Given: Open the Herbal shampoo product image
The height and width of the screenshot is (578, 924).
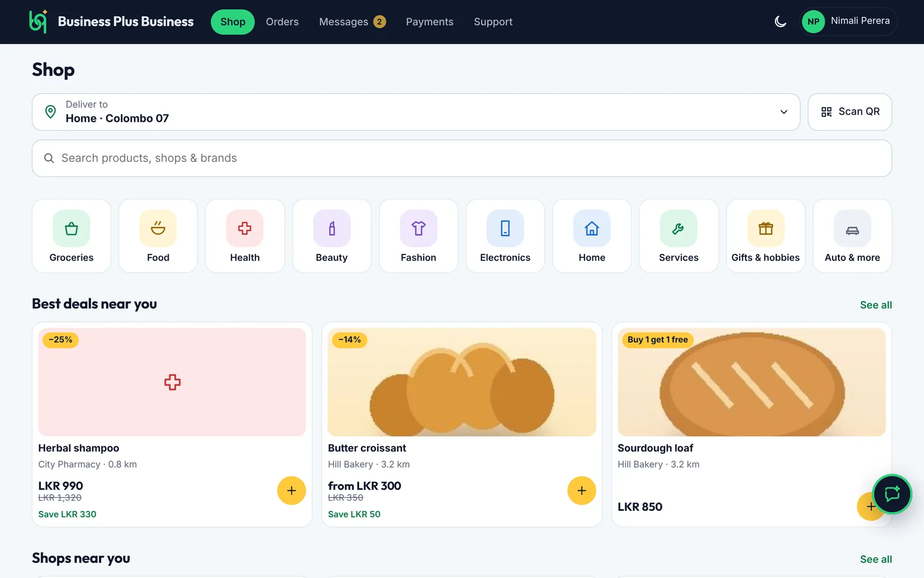Looking at the screenshot, I should 172,382.
